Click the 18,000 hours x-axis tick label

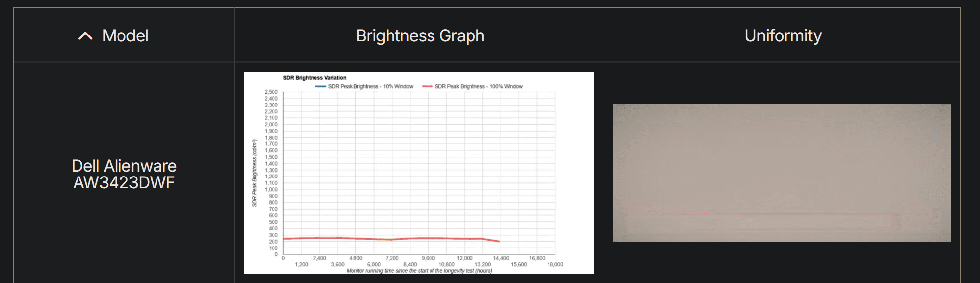click(x=555, y=264)
